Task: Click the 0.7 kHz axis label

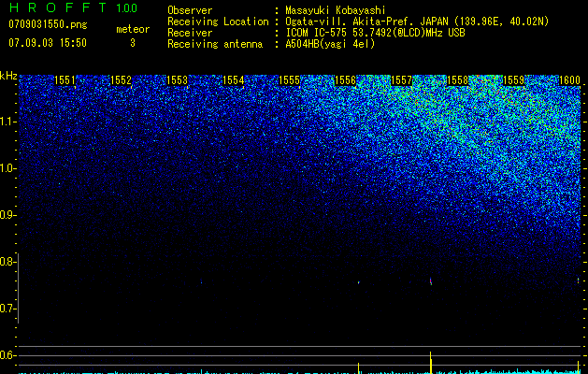Action: pyautogui.click(x=7, y=309)
